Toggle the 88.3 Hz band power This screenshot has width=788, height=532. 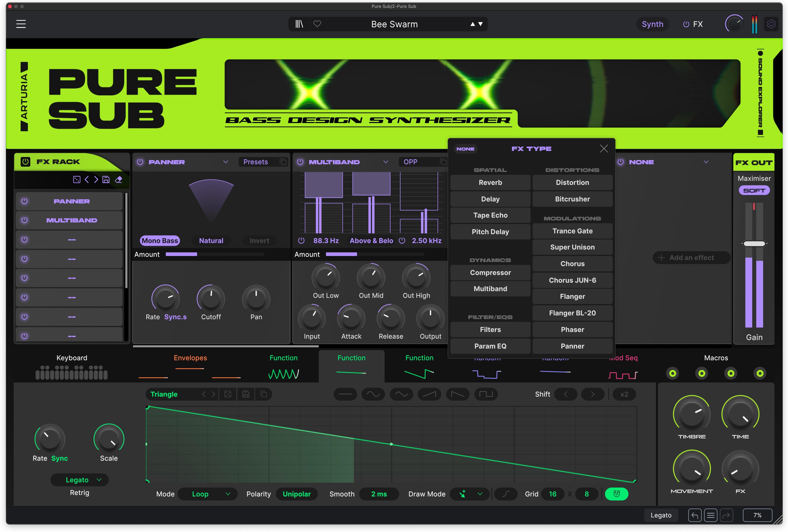(x=301, y=240)
